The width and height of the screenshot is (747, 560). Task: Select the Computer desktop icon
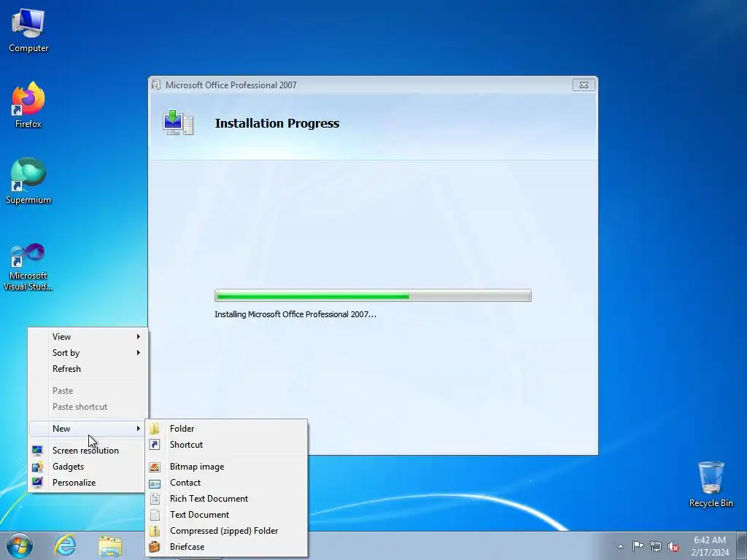(x=28, y=31)
